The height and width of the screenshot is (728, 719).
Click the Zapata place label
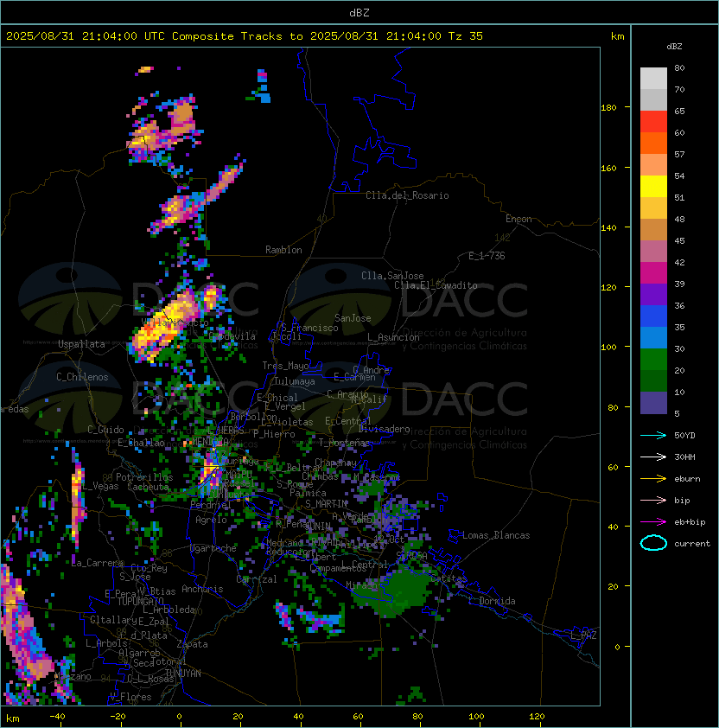tap(192, 644)
